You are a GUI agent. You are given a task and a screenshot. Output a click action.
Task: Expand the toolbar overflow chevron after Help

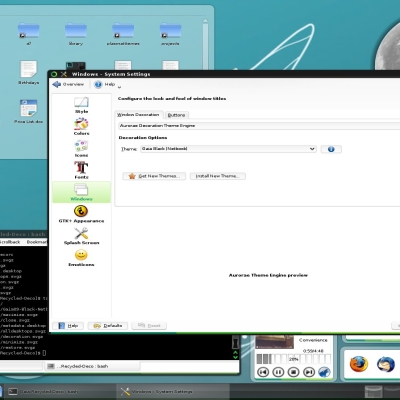[119, 87]
